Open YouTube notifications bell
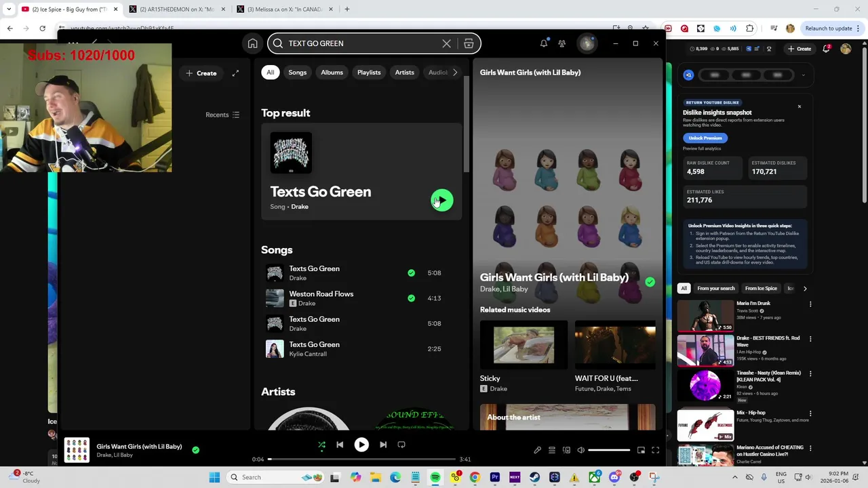The height and width of the screenshot is (488, 868). pos(827,49)
